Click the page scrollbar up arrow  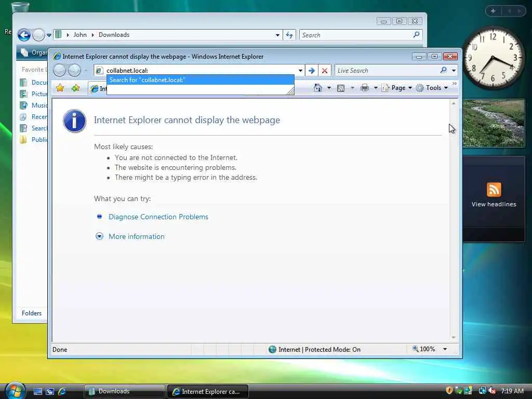point(454,103)
